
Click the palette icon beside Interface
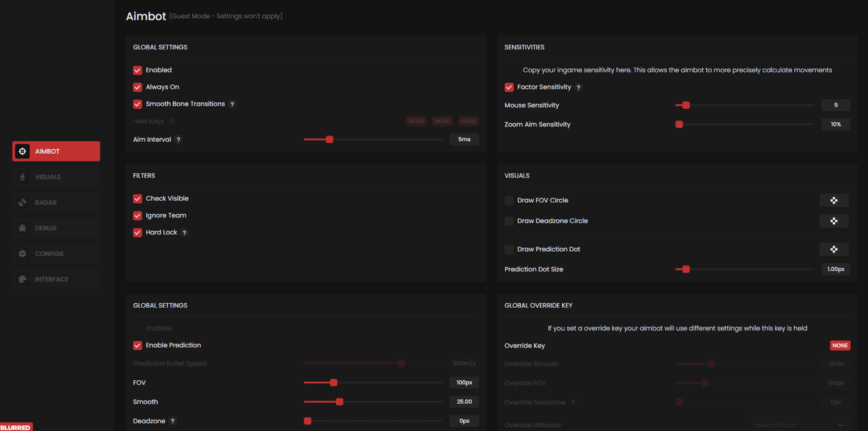coord(22,279)
